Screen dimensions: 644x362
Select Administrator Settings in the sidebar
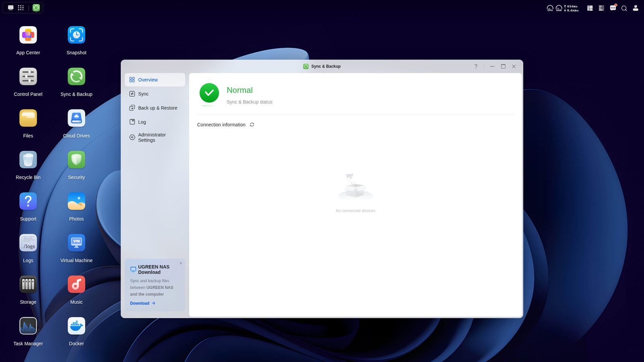click(x=155, y=138)
